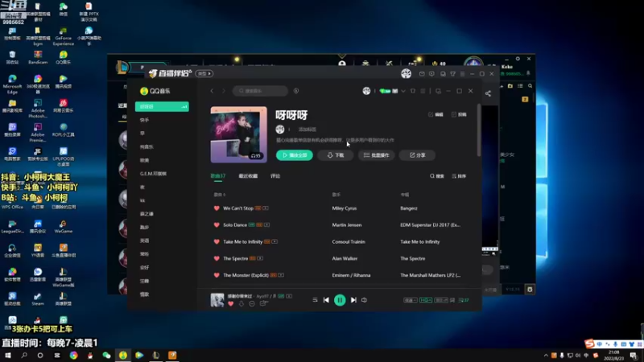
Task: Open main menu icon in QQ Music header
Action: pos(423,91)
